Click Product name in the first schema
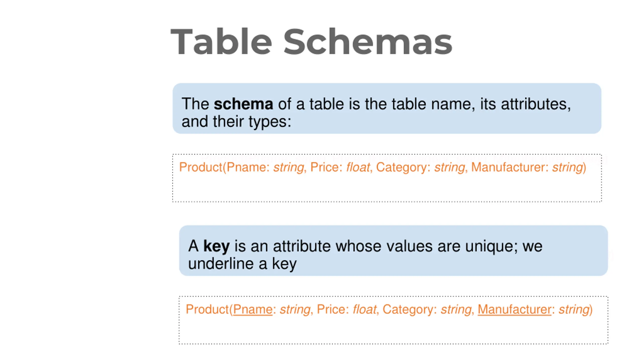 (x=200, y=167)
